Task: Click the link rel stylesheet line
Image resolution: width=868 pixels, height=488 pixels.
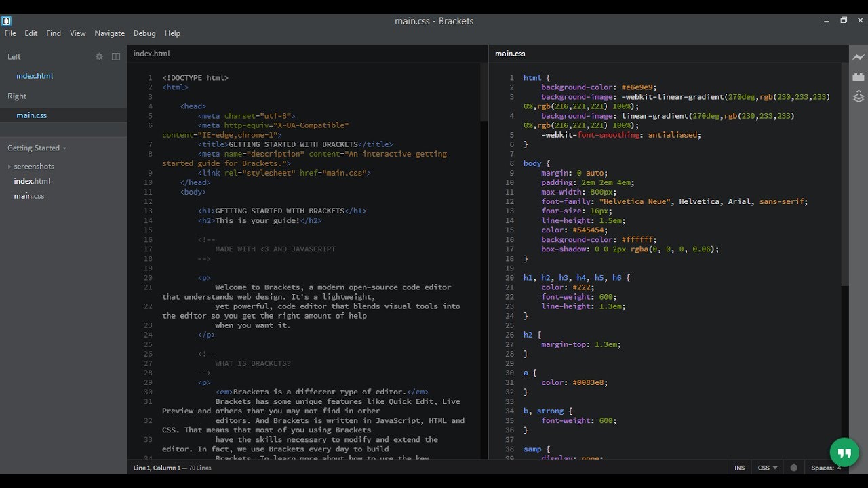Action: pos(285,173)
